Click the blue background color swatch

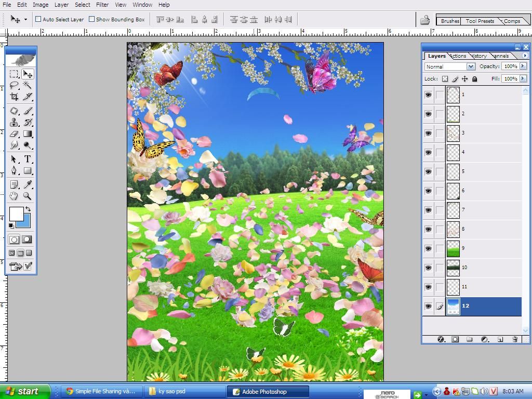click(x=26, y=223)
